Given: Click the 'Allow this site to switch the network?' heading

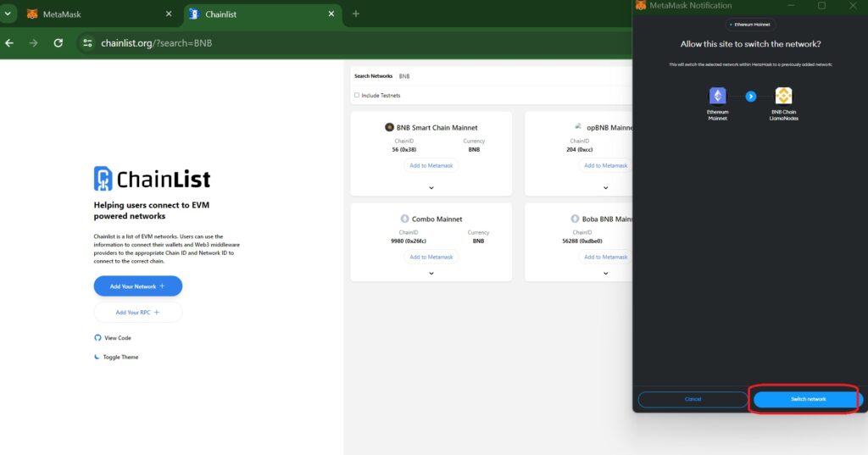Looking at the screenshot, I should [751, 44].
